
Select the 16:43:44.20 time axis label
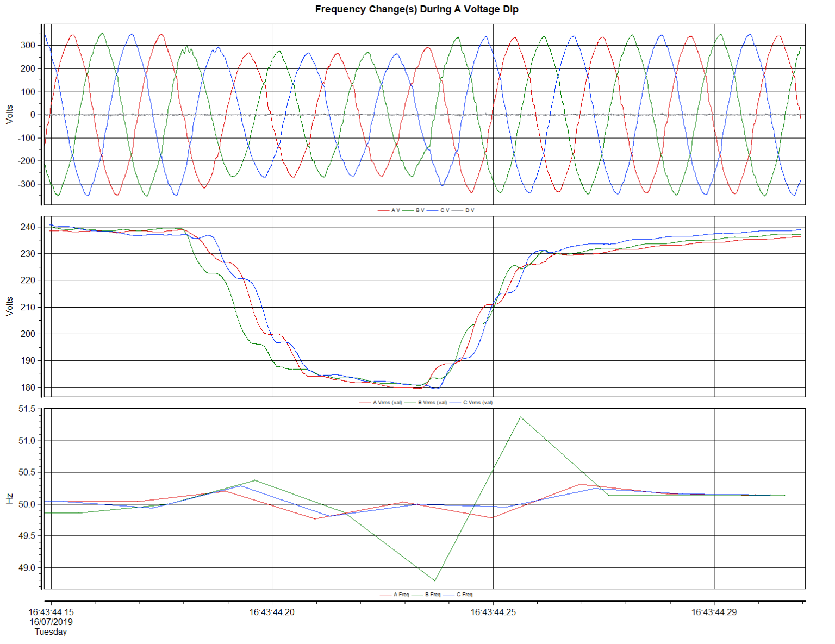pyautogui.click(x=273, y=611)
